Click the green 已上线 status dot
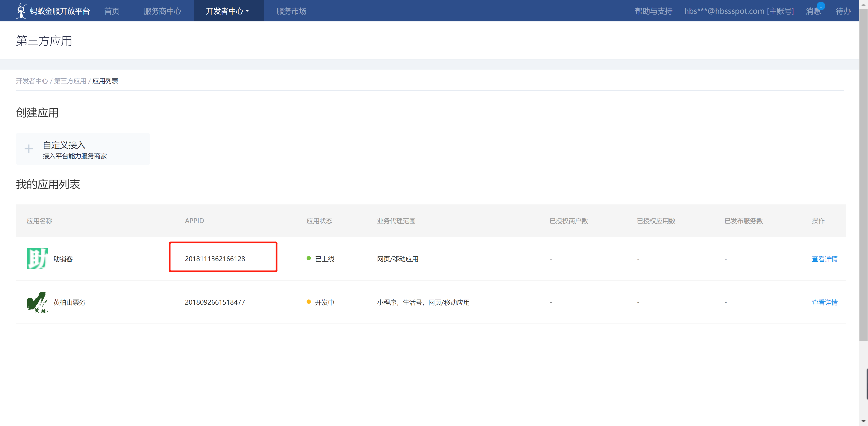The image size is (868, 426). [x=308, y=258]
